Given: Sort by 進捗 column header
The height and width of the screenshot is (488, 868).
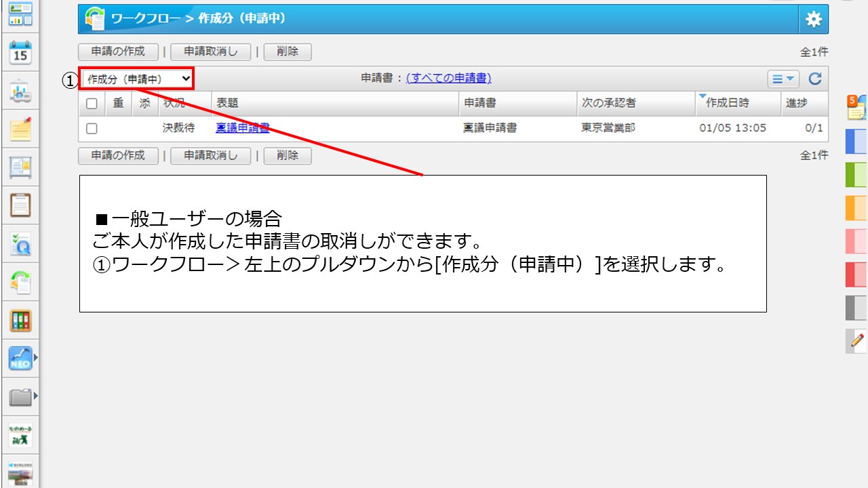Looking at the screenshot, I should pyautogui.click(x=797, y=103).
